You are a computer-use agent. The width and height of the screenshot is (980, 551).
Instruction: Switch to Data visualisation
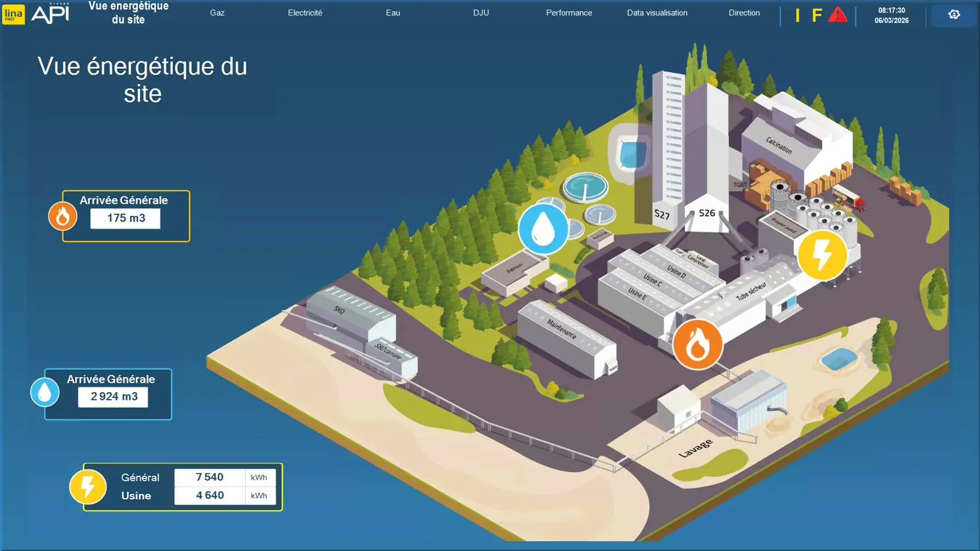pos(657,13)
